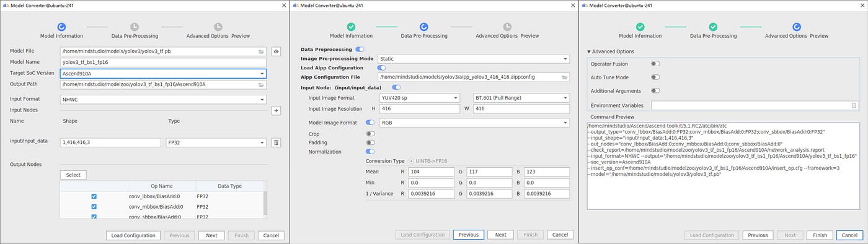
Task: Click the Model Converter app icon in the third window's title bar
Action: click(x=583, y=5)
